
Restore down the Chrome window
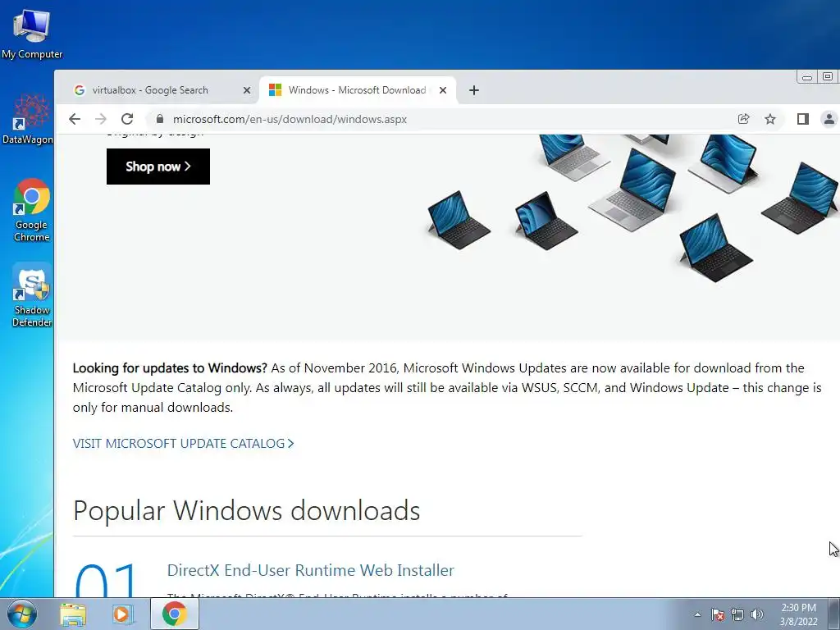(x=828, y=77)
